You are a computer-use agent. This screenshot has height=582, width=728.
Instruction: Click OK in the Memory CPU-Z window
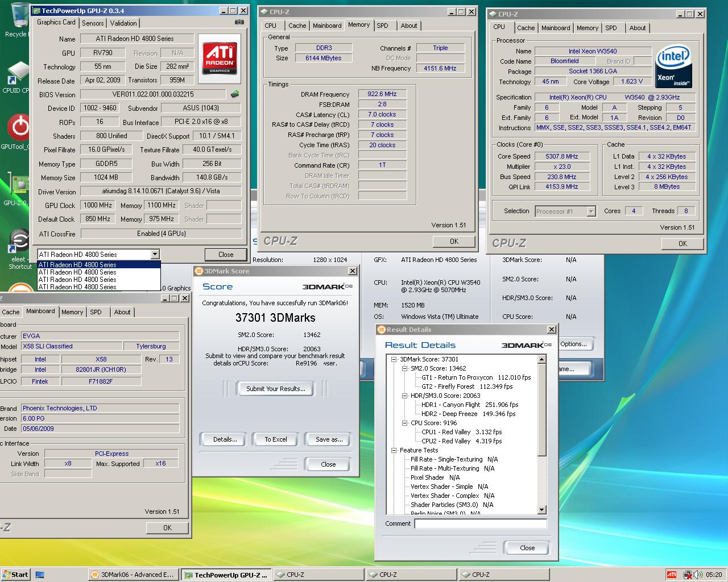coord(454,242)
